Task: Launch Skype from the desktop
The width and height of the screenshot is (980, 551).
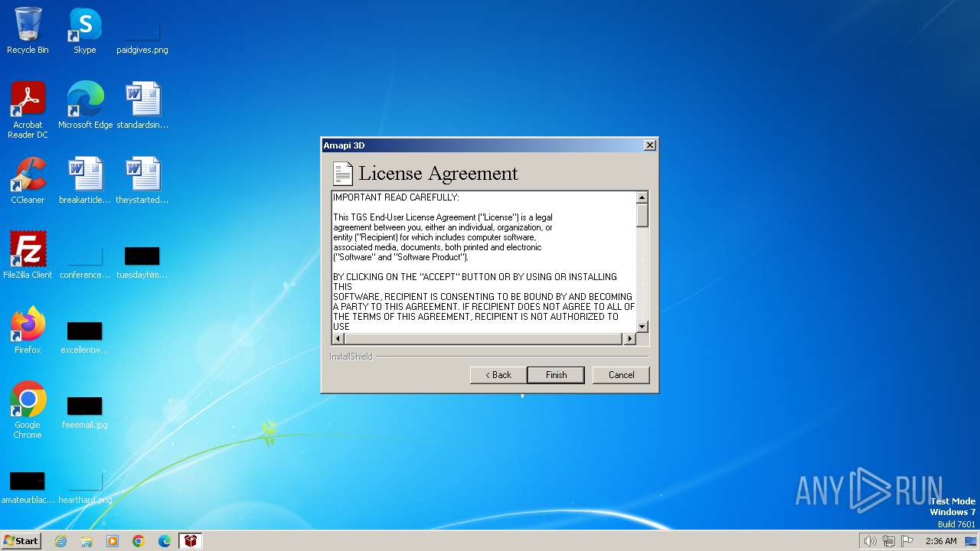Action: (x=85, y=31)
